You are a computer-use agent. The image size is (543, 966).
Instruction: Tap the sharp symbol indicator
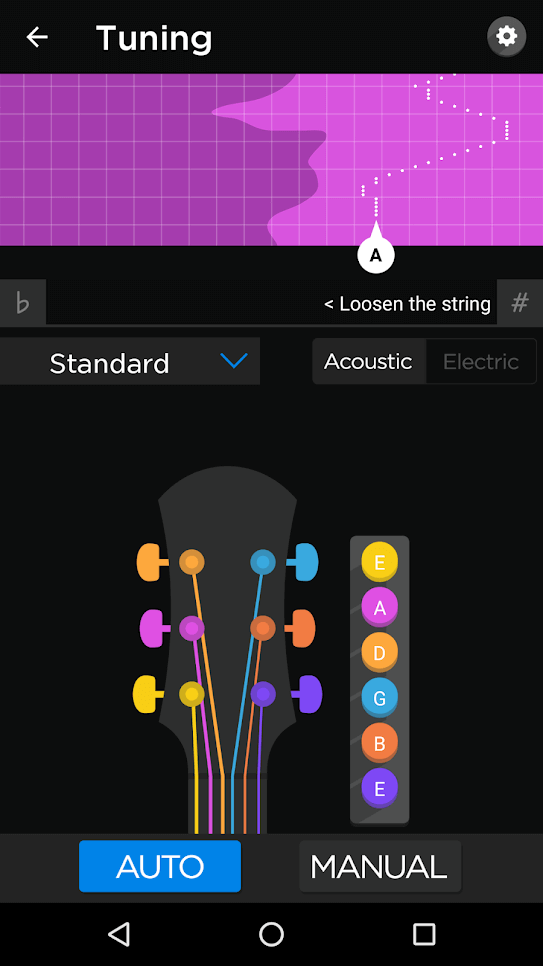(520, 302)
